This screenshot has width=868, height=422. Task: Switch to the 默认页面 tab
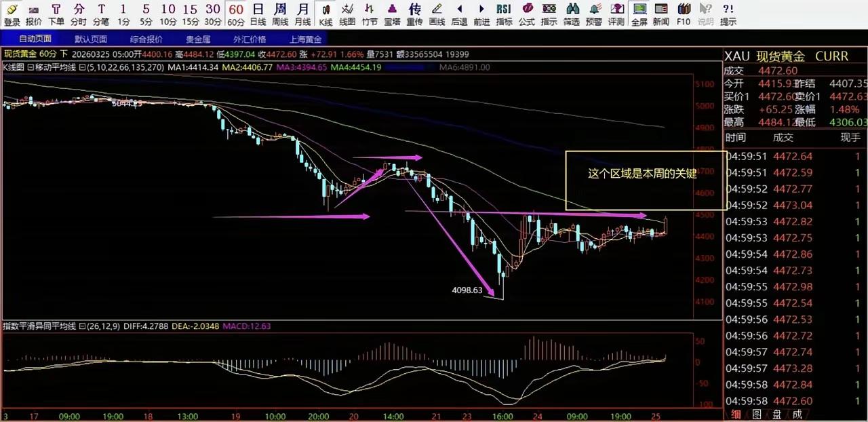click(90, 39)
